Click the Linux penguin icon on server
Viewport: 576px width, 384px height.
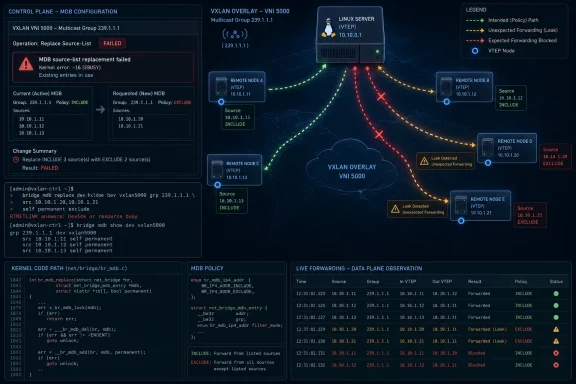(328, 28)
